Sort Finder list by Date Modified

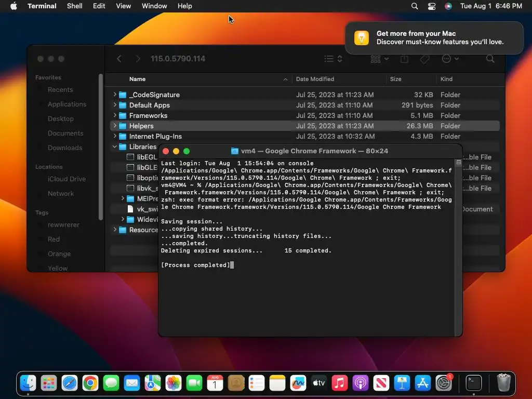(315, 79)
